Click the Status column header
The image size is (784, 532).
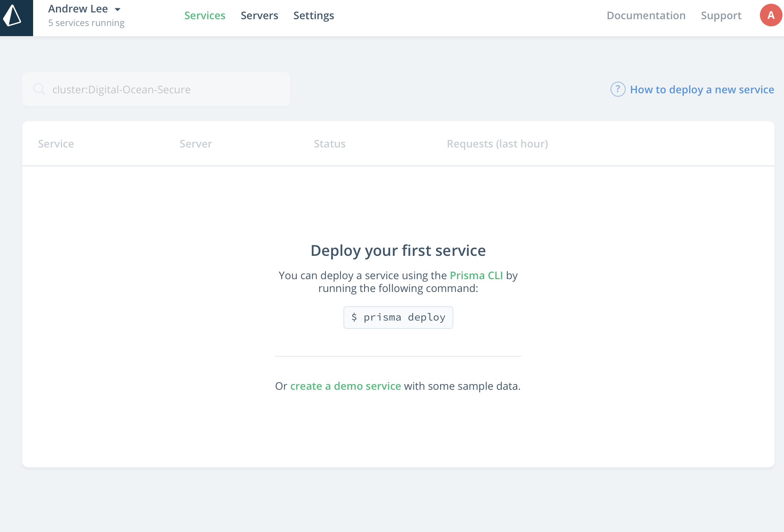[x=330, y=143]
